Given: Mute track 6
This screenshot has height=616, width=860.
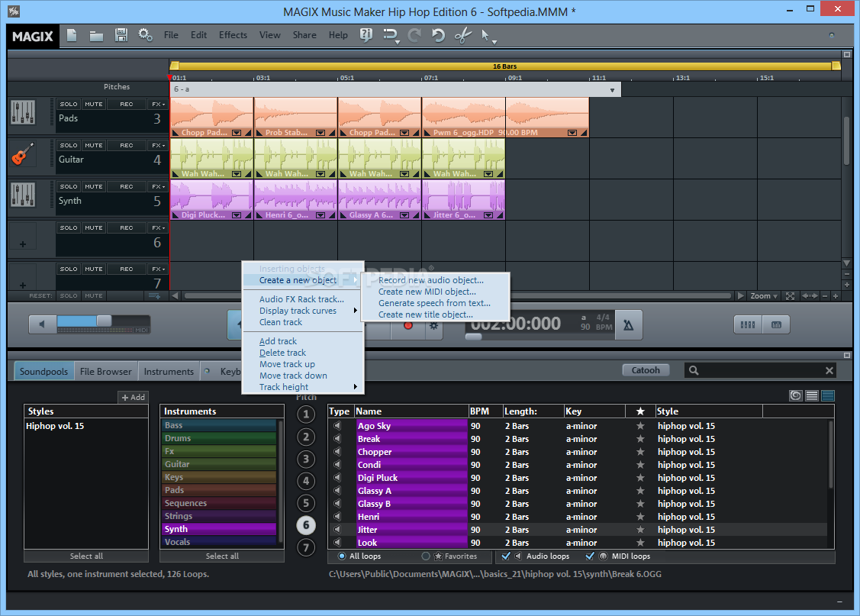Looking at the screenshot, I should click(94, 227).
